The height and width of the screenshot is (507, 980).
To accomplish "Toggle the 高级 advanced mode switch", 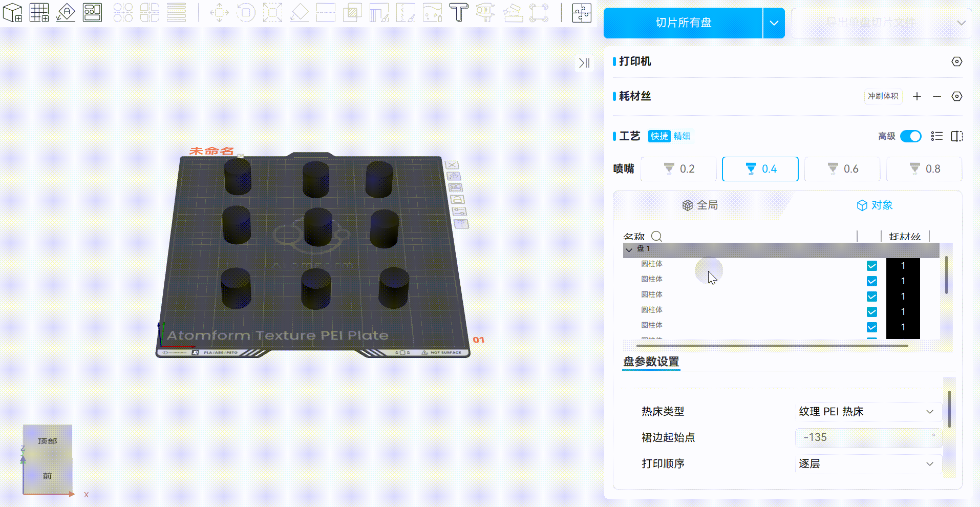I will pyautogui.click(x=910, y=136).
